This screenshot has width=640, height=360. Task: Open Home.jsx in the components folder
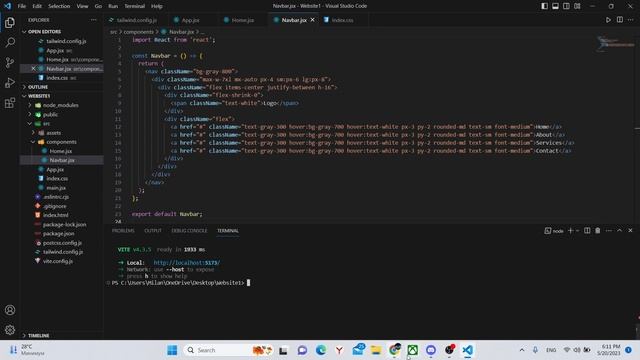pos(61,151)
